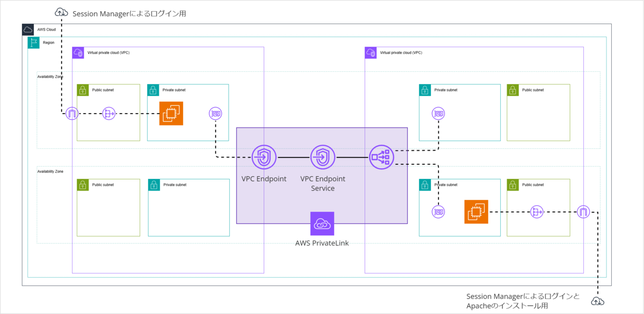Click teal lock icon of left VPC lower private subnet

pos(154,185)
